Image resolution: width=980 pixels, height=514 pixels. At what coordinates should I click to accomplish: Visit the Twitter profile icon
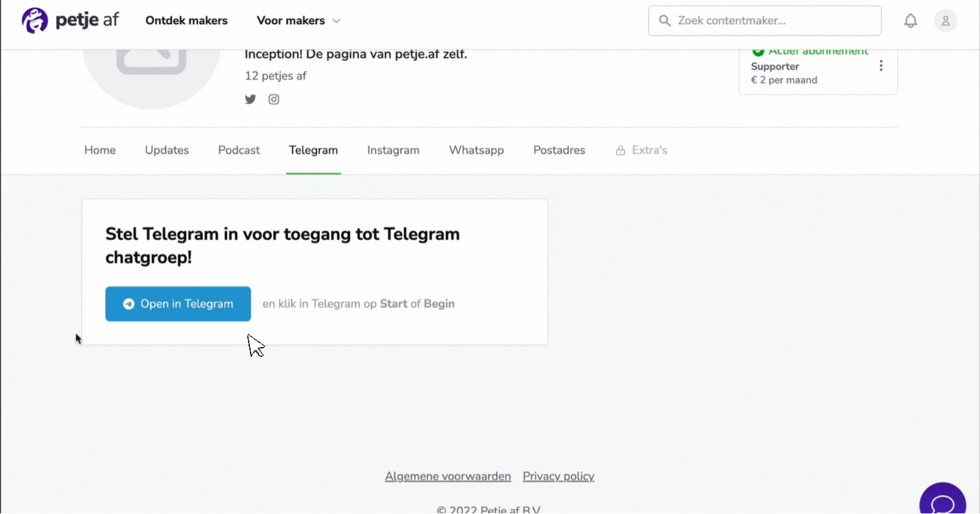coord(251,99)
